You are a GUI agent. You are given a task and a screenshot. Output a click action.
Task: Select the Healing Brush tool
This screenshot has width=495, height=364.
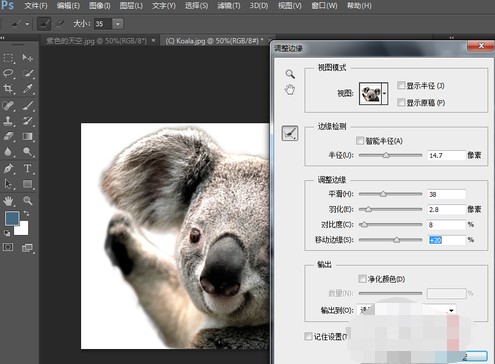click(8, 105)
